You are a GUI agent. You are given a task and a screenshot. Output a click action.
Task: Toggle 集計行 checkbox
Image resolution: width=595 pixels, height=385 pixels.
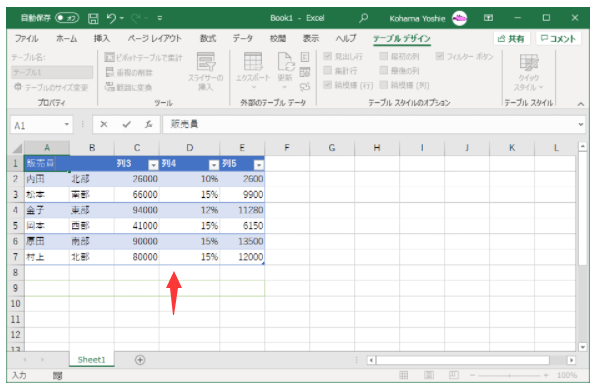[327, 70]
